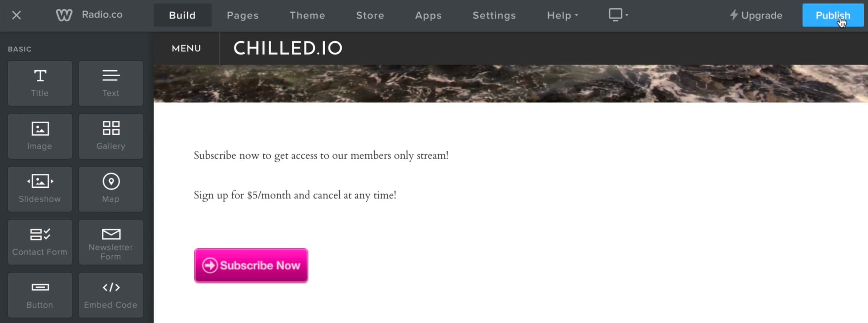Image resolution: width=868 pixels, height=323 pixels.
Task: Select the Title element icon
Action: tap(40, 83)
